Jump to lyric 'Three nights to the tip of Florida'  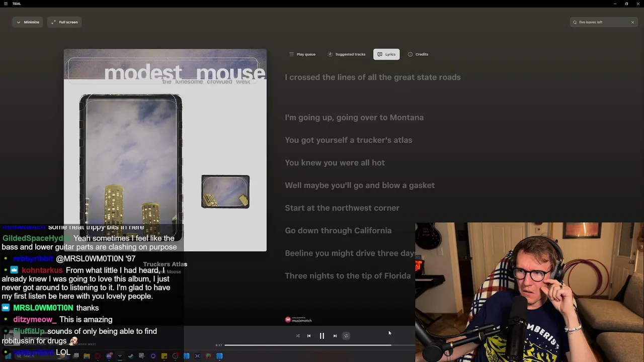point(348,276)
